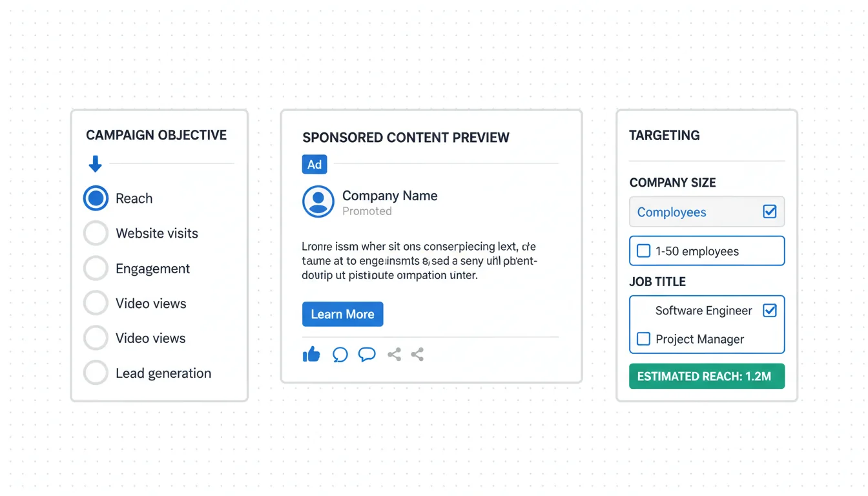This screenshot has width=868, height=496.
Task: Click the Job Title section label
Action: (657, 282)
